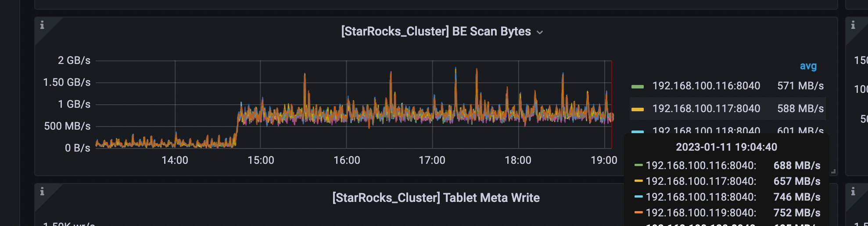Toggle the partially visible 192.168.100.118:8040 legend series
This screenshot has width=868, height=226.
point(706,130)
